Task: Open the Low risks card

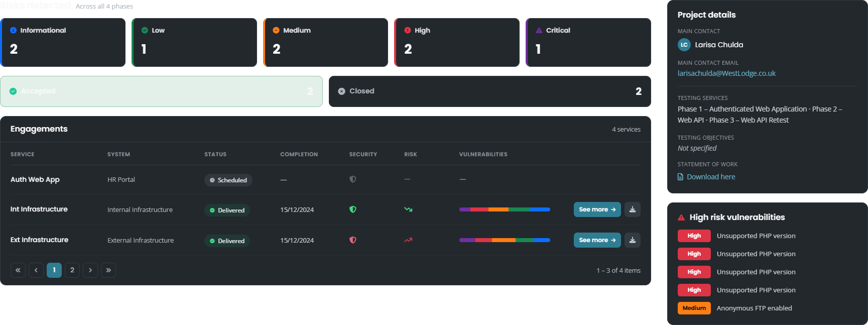Action: pyautogui.click(x=194, y=42)
